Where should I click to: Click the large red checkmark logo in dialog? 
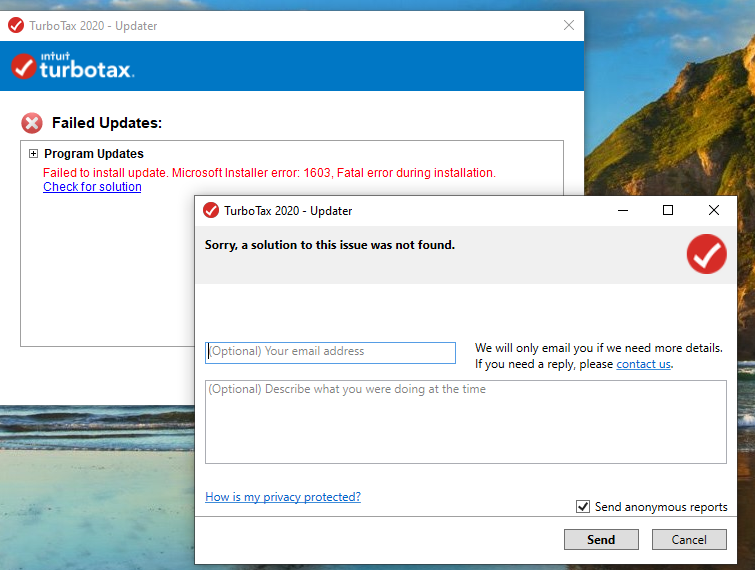pyautogui.click(x=706, y=254)
